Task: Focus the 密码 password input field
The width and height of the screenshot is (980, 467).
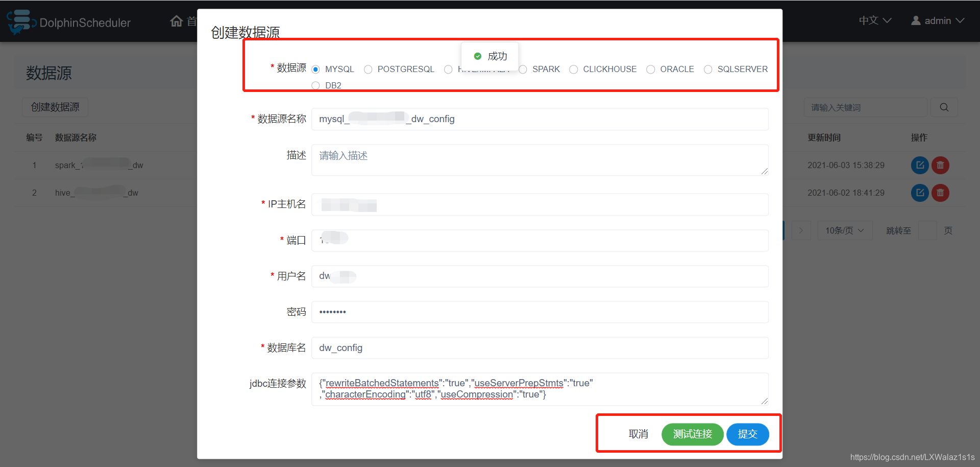Action: (x=540, y=312)
